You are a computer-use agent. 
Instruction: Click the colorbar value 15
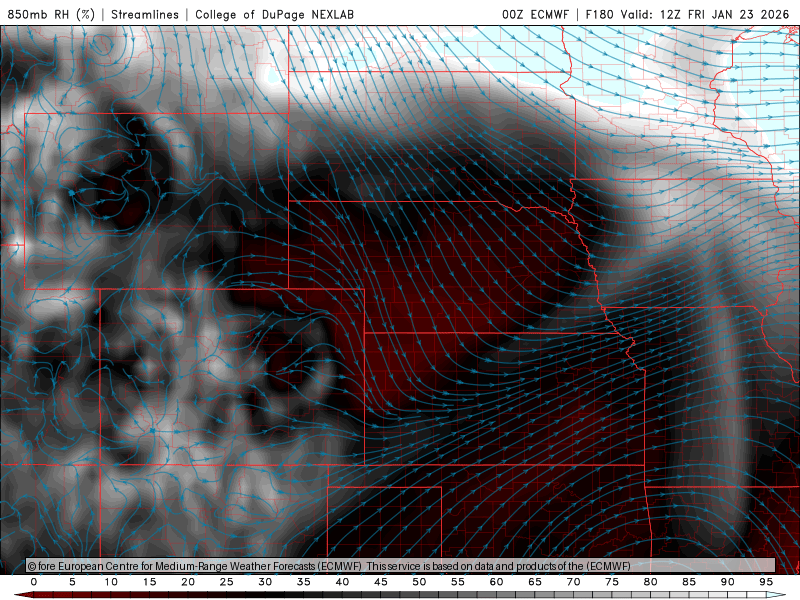[149, 582]
